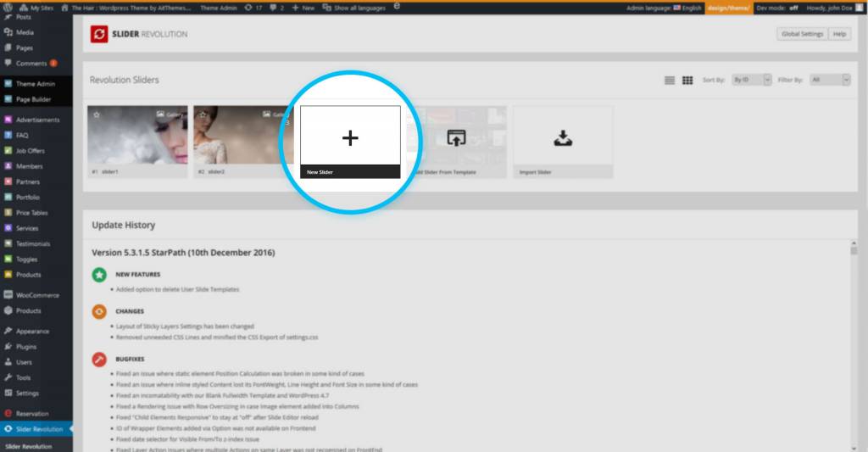
Task: Open Theme Admin in the top admin bar
Action: click(218, 8)
